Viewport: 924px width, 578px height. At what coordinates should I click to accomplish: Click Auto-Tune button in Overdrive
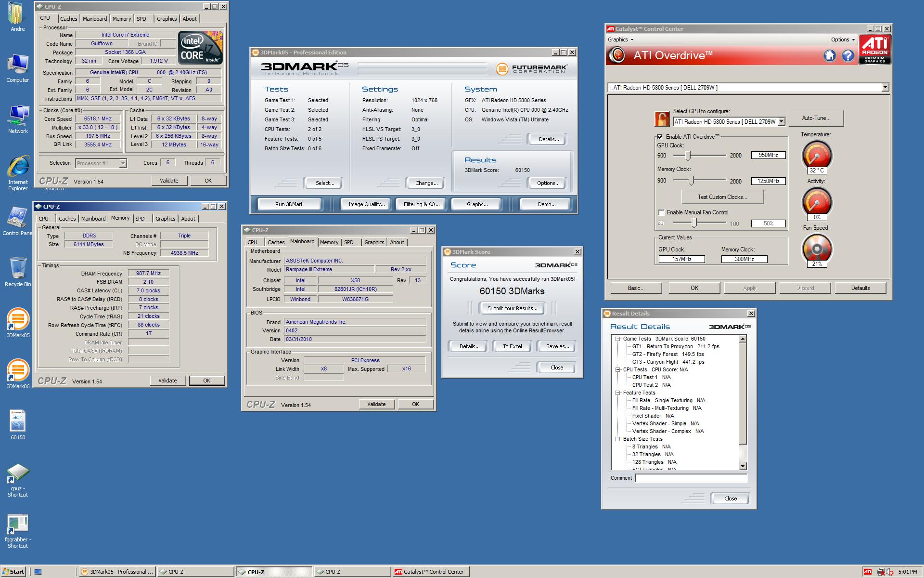click(816, 118)
